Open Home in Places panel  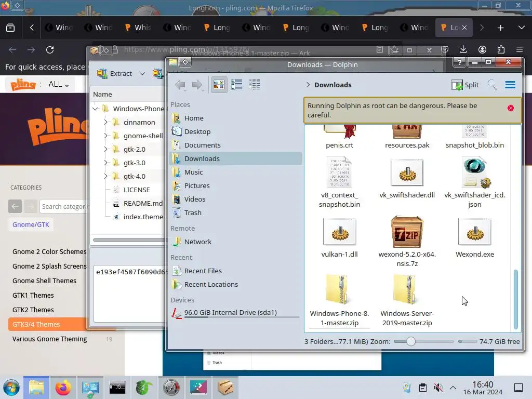pyautogui.click(x=235, y=118)
